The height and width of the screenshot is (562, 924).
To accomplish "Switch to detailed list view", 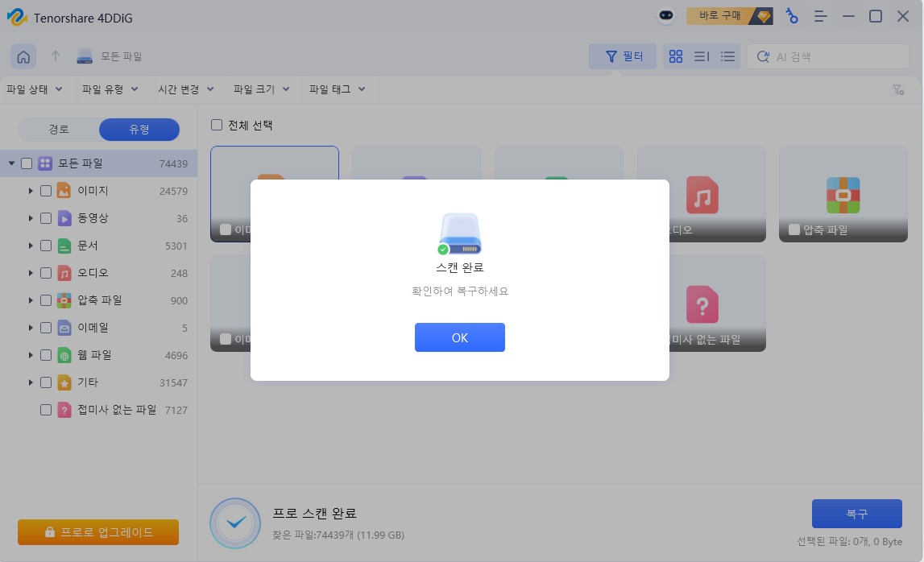I will coord(700,56).
